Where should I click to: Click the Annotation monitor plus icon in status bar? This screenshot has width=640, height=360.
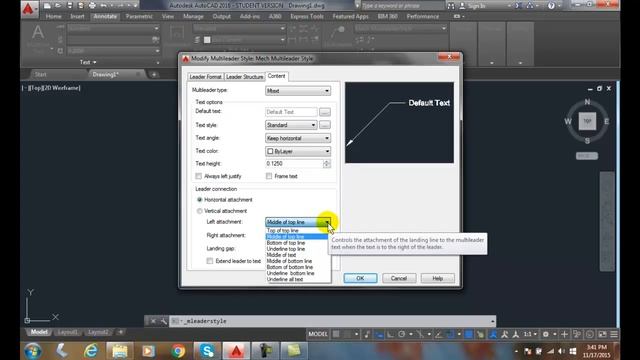(564, 334)
